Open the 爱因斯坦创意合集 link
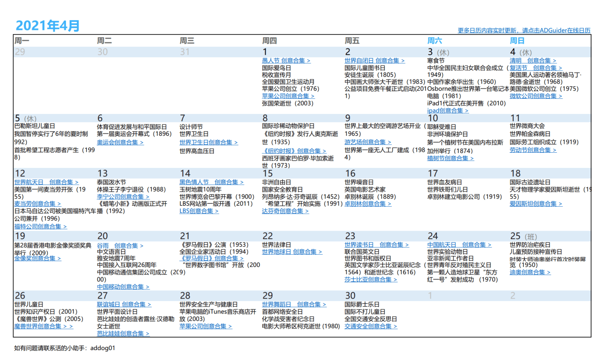Screen dimensions: 608x364 point(535,204)
